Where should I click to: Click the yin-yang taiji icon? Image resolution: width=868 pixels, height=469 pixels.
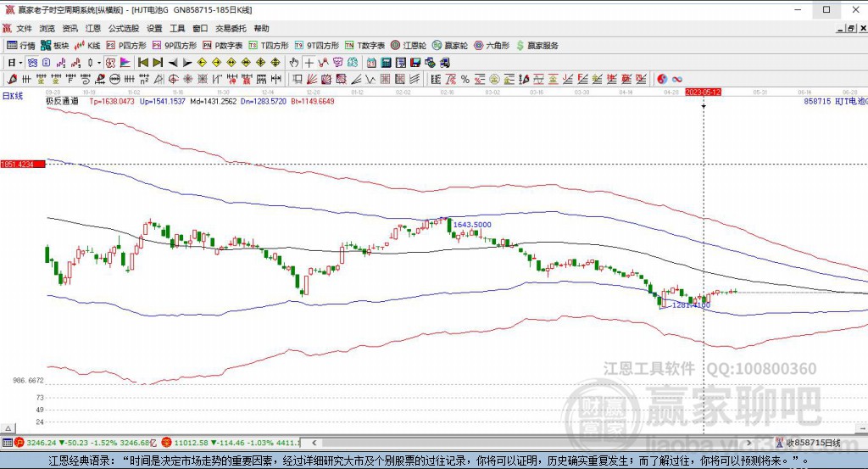point(662,79)
